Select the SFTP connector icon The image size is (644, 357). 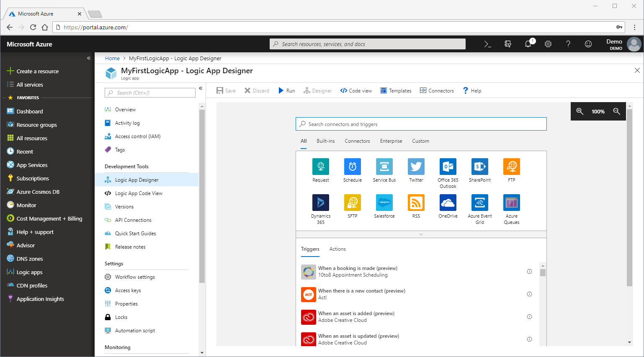[353, 203]
